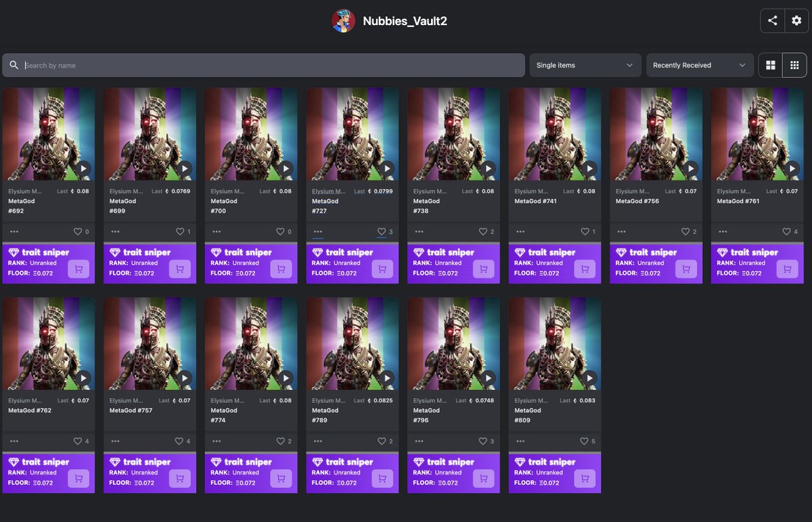The height and width of the screenshot is (522, 812).
Task: Favorite MetaGod #727 with the heart
Action: click(x=382, y=232)
